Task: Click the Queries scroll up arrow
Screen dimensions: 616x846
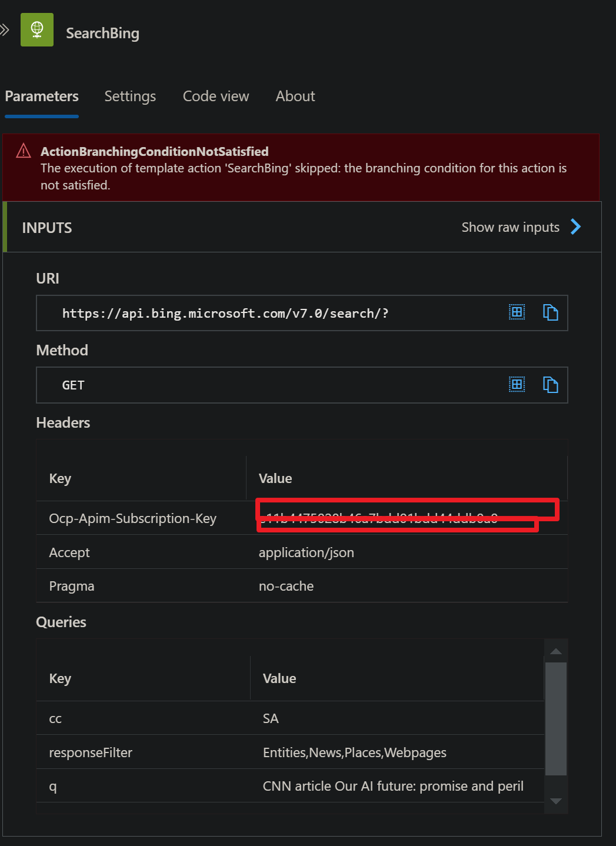Action: pyautogui.click(x=555, y=651)
